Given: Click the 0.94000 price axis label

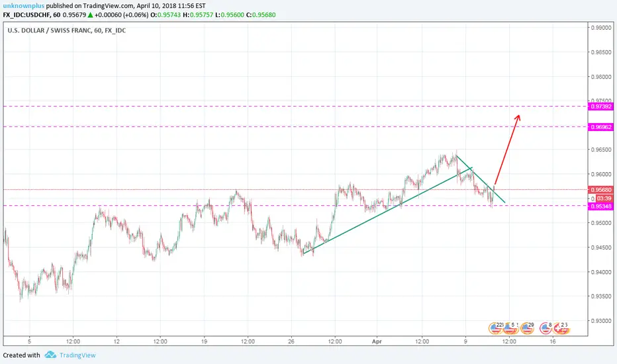Looking at the screenshot, I should (x=601, y=272).
